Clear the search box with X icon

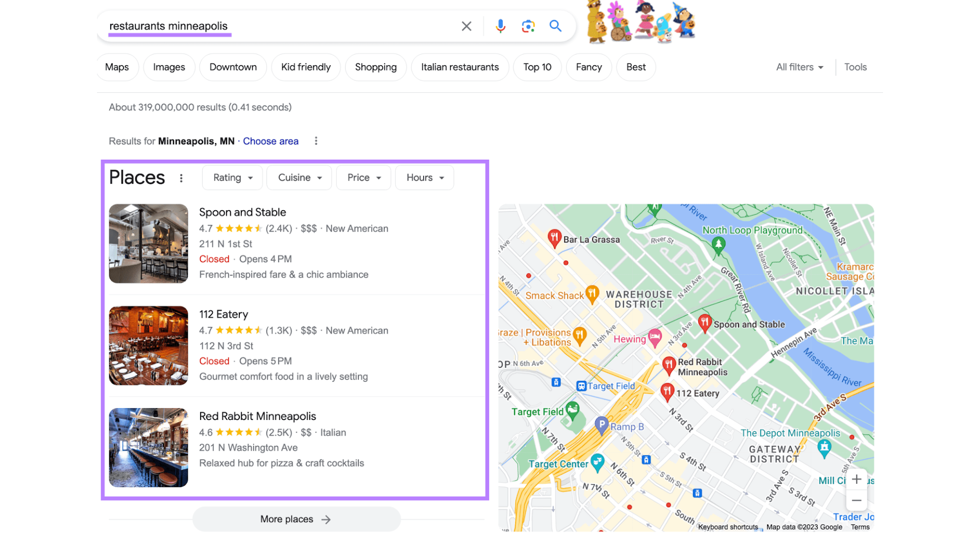tap(466, 26)
